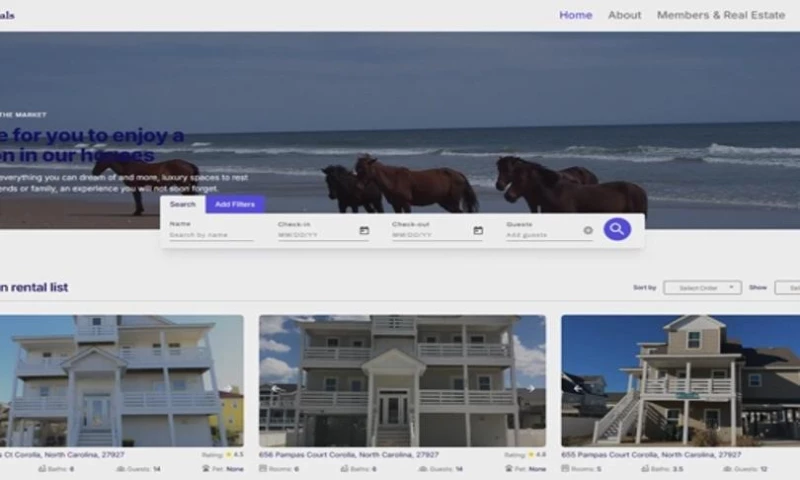Go to Home in navigation
Viewport: 800px width, 480px height.
click(576, 15)
